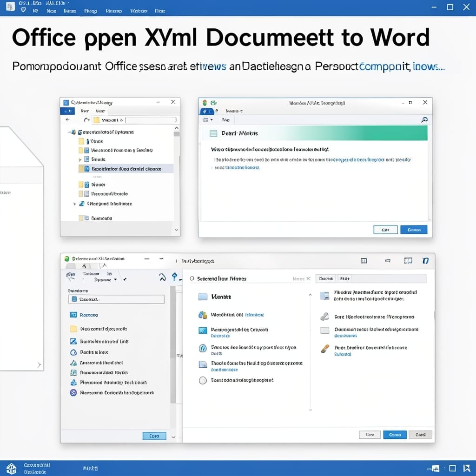Image resolution: width=476 pixels, height=476 pixels.
Task: Click the scroll-up arrow of the middle pane list
Action: [310, 295]
